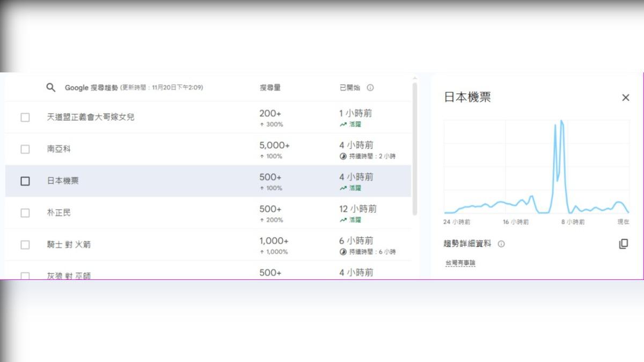Click the copy icon beside 趨勢詳細資料
This screenshot has width=644, height=362.
point(623,244)
